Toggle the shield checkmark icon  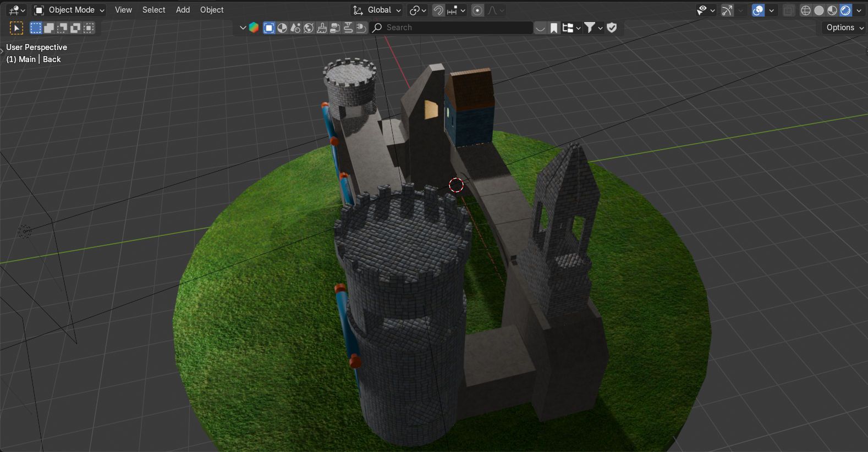pos(612,27)
